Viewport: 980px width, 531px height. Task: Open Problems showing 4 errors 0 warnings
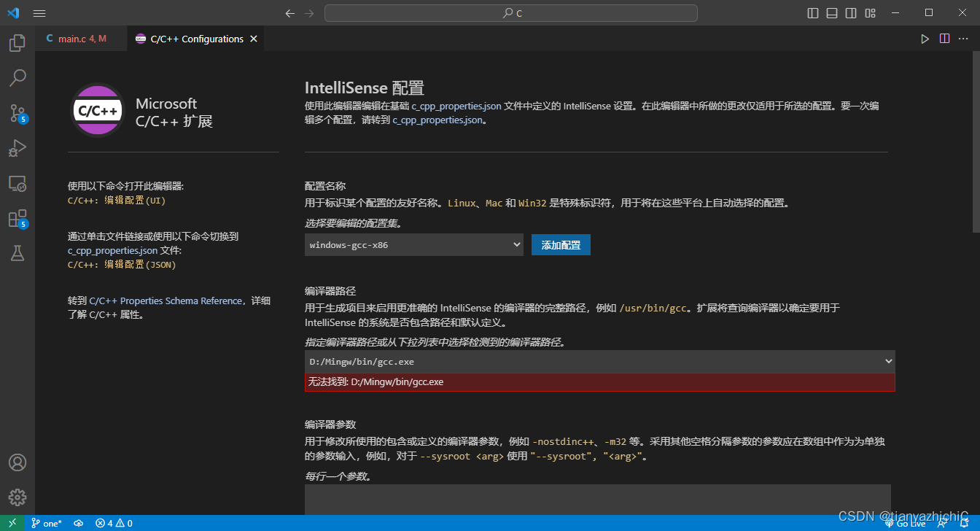[x=114, y=523]
